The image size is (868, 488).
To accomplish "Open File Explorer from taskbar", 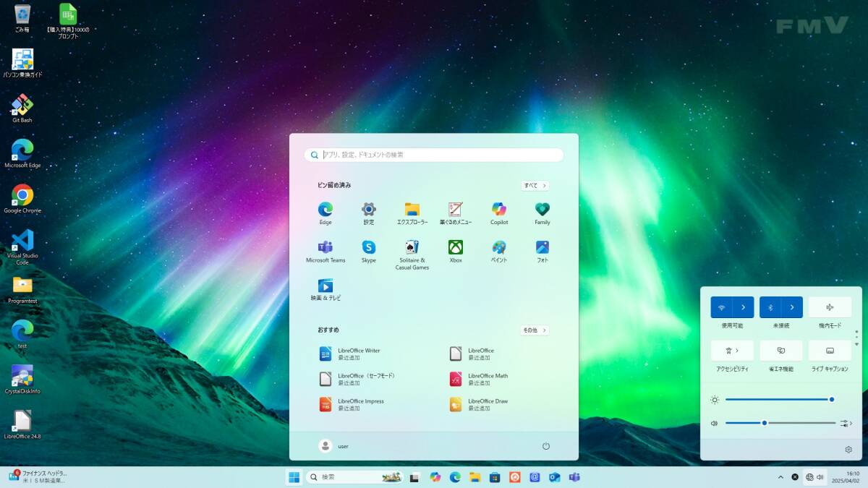I will click(475, 477).
